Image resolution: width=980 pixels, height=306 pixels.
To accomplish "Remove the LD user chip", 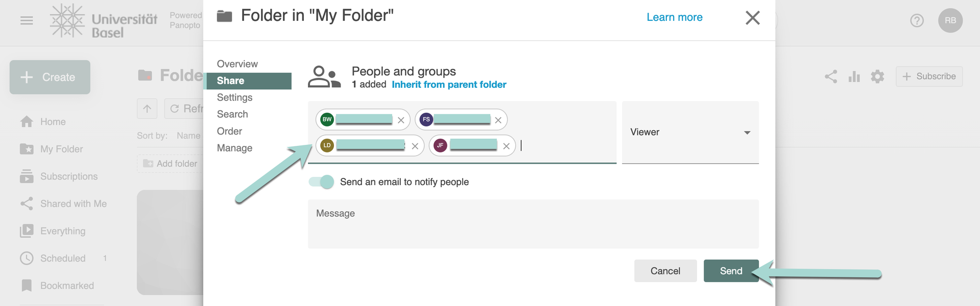I will point(415,146).
